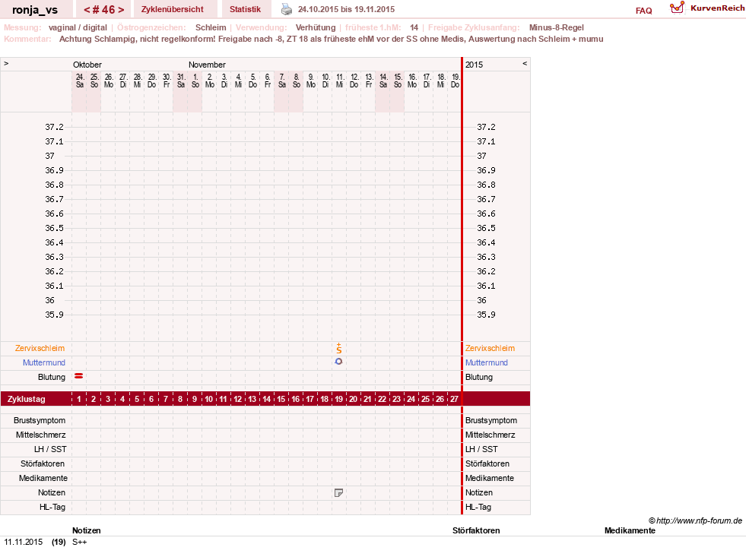Click the Notizen column heading below chart
The image size is (746, 560).
(x=87, y=530)
